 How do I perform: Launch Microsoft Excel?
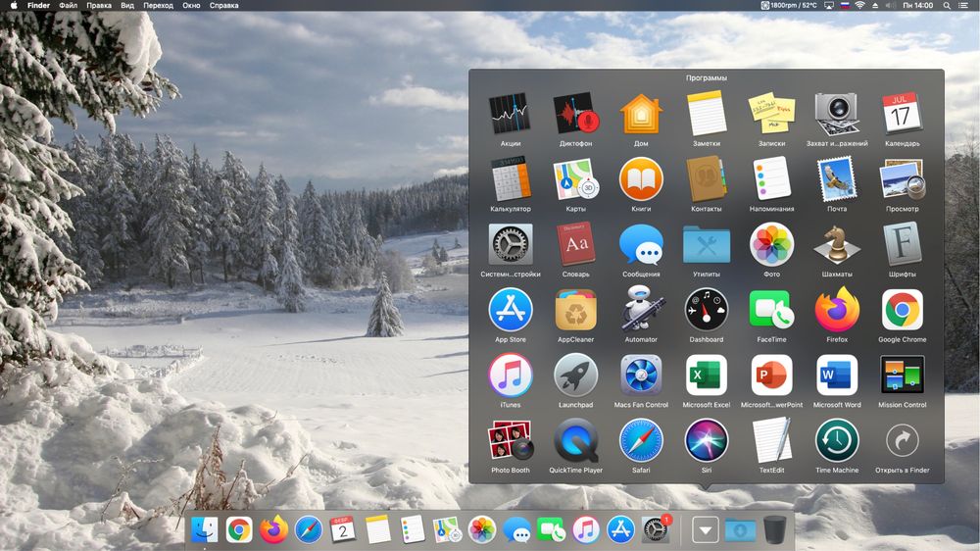(707, 376)
